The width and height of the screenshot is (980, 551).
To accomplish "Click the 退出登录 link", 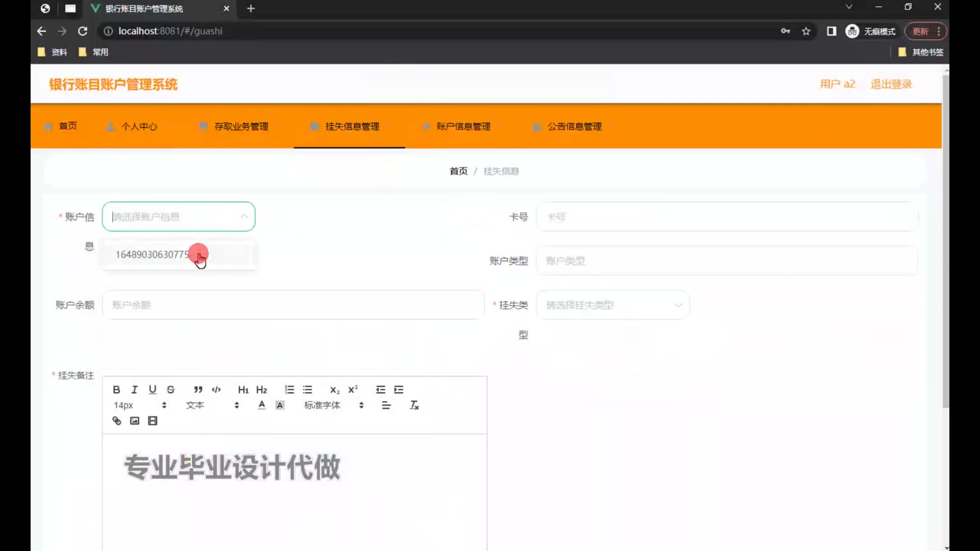I will pos(891,84).
